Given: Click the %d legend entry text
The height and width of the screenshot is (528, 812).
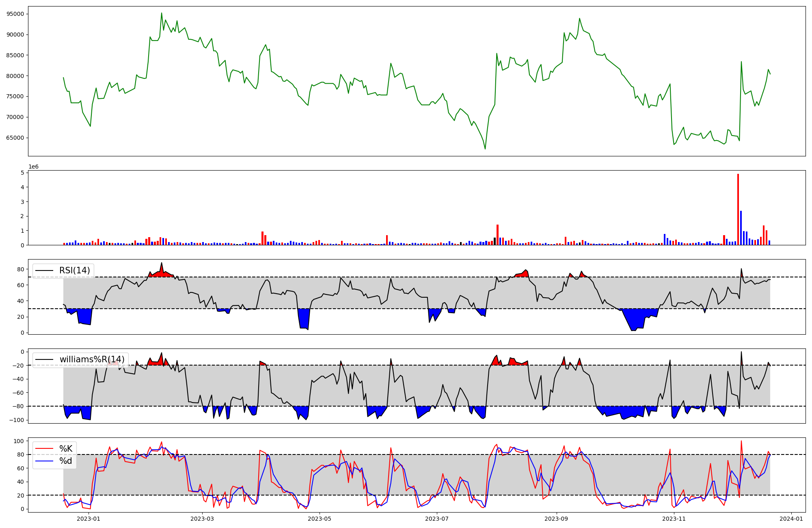Looking at the screenshot, I should click(x=66, y=461).
